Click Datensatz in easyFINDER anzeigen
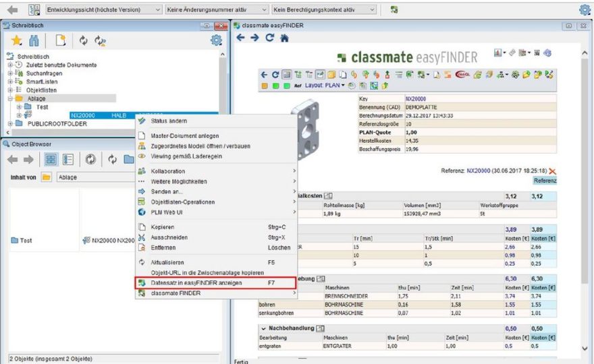The image size is (594, 364). point(216,282)
